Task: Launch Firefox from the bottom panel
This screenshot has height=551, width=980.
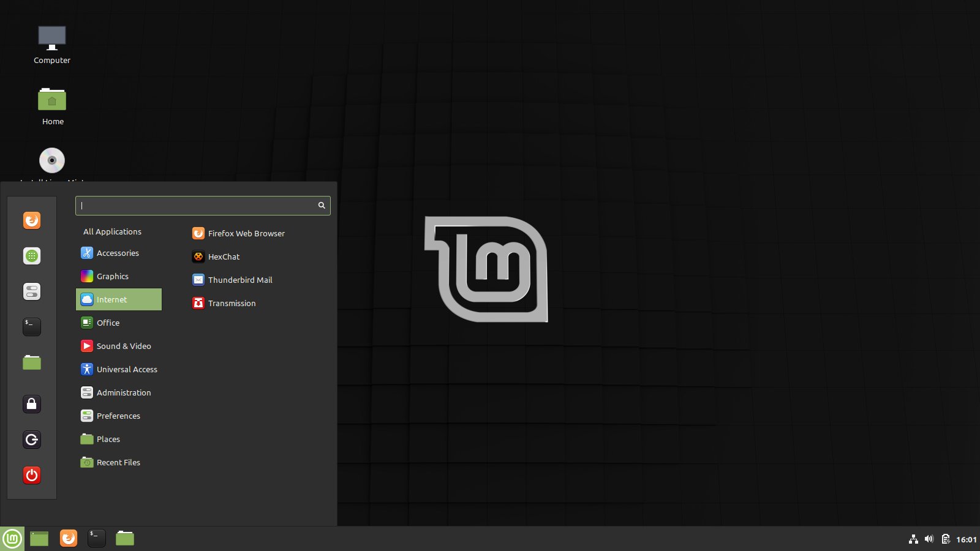Action: click(x=69, y=538)
